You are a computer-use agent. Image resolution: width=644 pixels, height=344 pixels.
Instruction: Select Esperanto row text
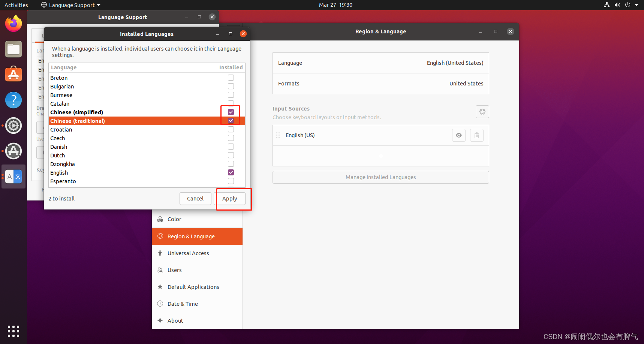63,181
